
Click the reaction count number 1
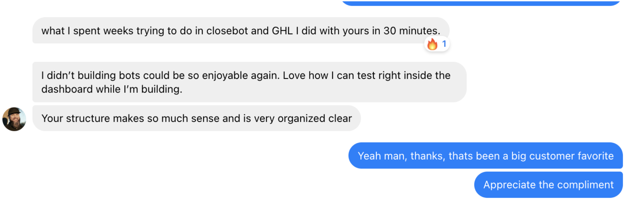coord(444,44)
